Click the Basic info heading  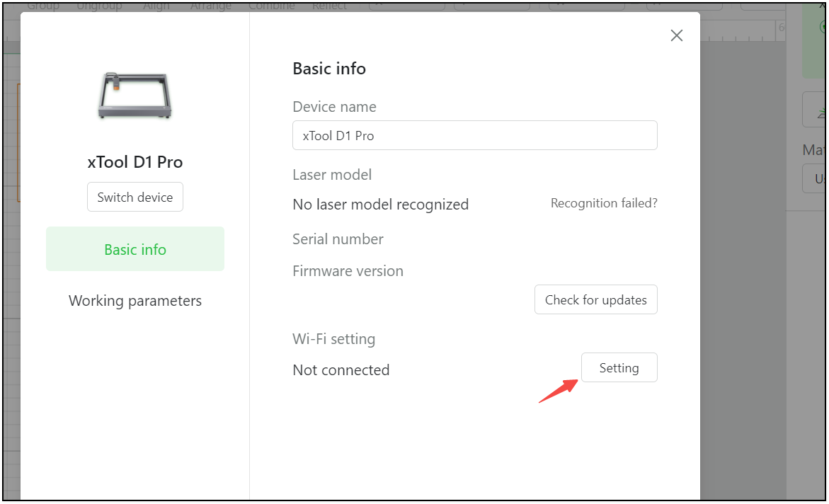pos(329,69)
